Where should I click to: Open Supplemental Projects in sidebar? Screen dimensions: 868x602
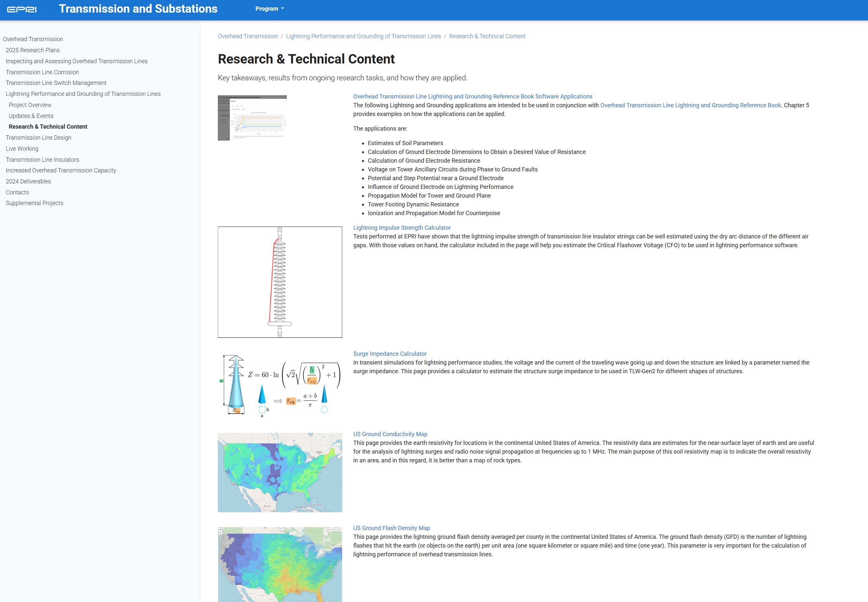34,203
